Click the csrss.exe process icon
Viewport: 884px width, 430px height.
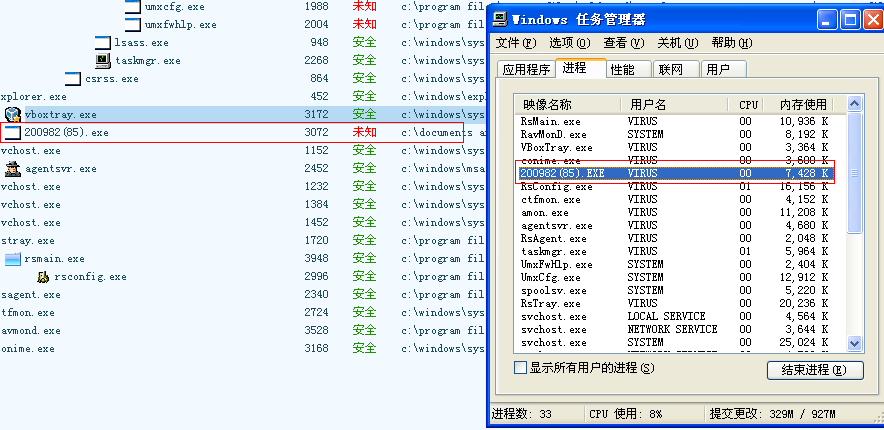[73, 78]
